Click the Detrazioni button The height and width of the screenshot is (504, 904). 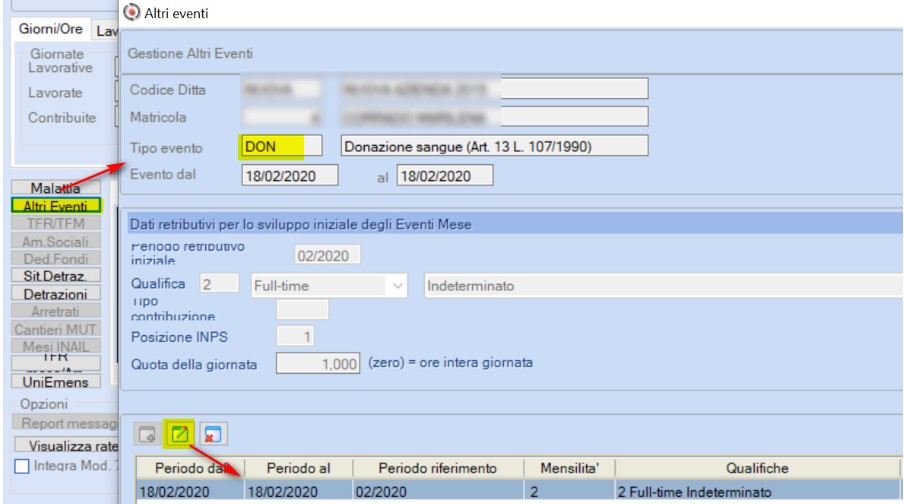coord(56,294)
